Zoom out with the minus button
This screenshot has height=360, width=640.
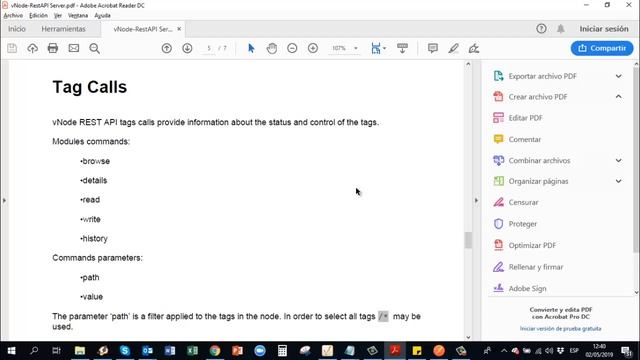pyautogui.click(x=292, y=48)
